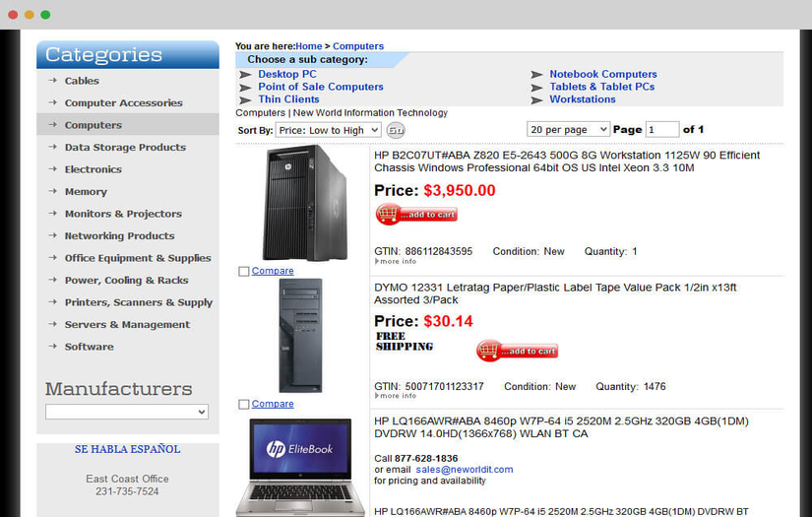This screenshot has height=517, width=812.
Task: Open Tablets & Tablet PCs sub category
Action: [602, 87]
